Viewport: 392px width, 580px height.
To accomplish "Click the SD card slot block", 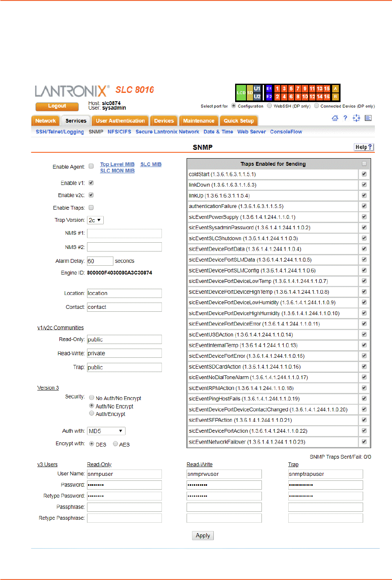I will click(250, 92).
